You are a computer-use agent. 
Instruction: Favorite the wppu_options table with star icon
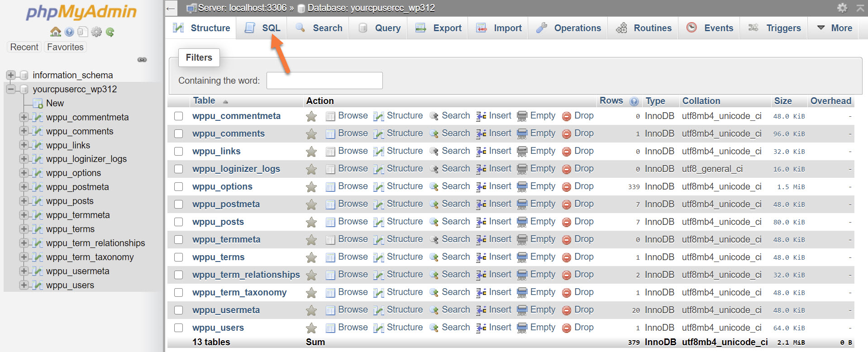click(x=311, y=187)
